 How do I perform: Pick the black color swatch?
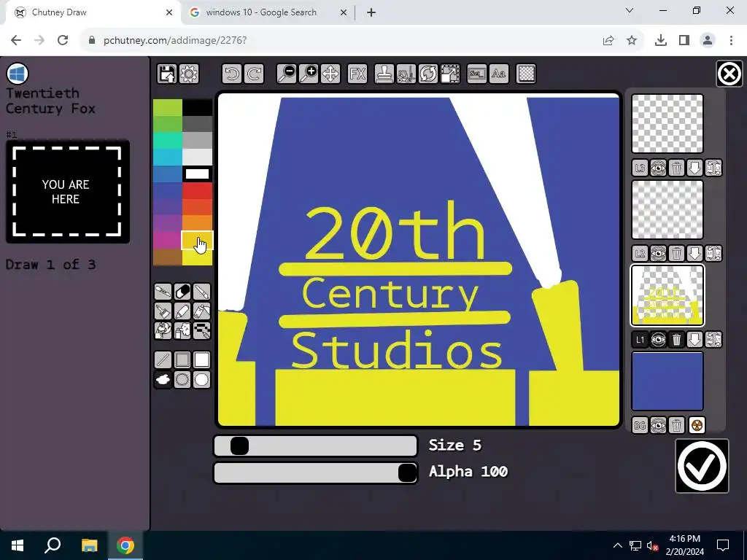(x=197, y=108)
